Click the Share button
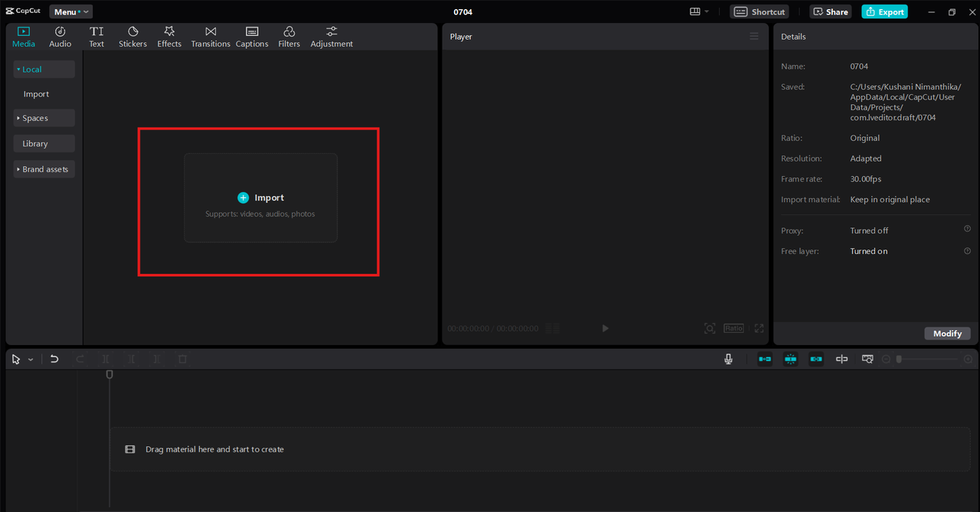The image size is (980, 512). (x=831, y=11)
